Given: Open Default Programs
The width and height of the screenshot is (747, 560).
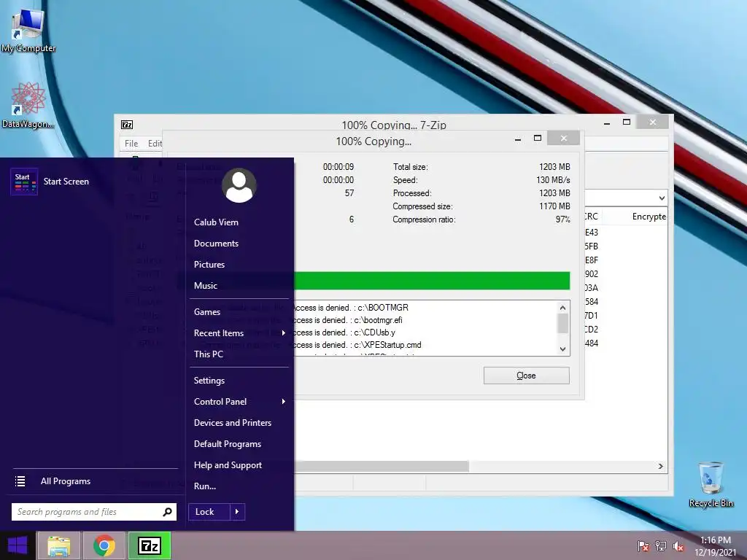Looking at the screenshot, I should click(228, 444).
